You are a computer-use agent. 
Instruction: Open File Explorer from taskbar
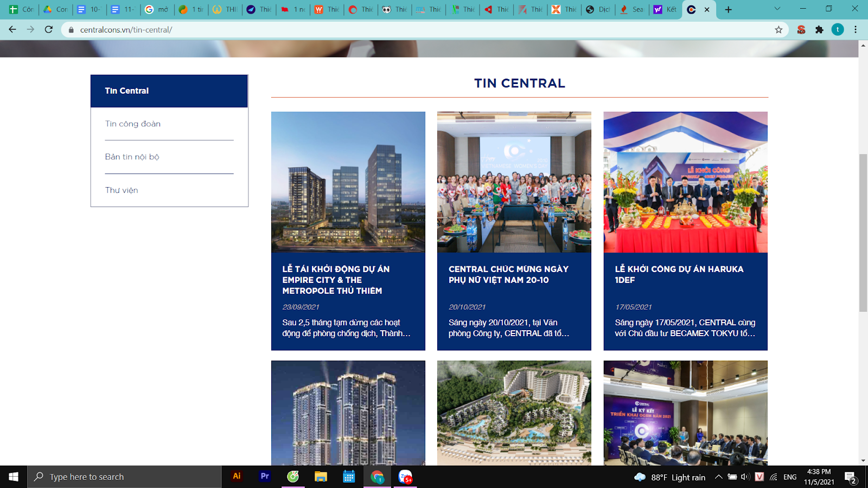coord(321,477)
